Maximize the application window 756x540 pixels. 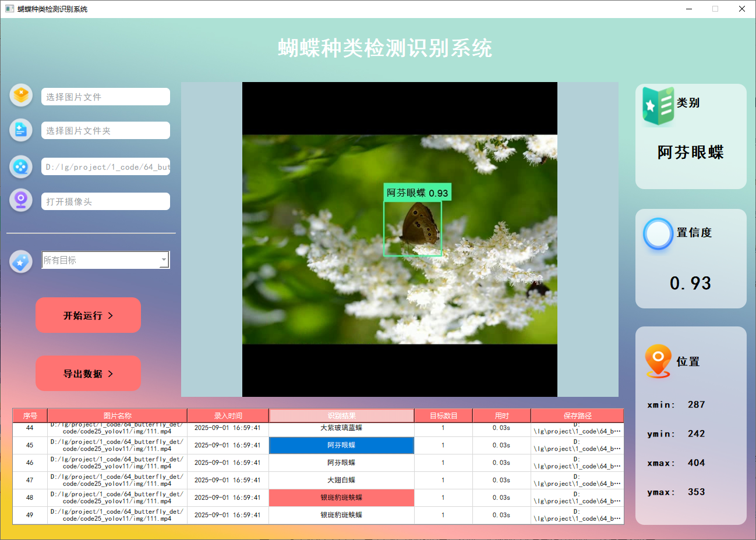(715, 9)
